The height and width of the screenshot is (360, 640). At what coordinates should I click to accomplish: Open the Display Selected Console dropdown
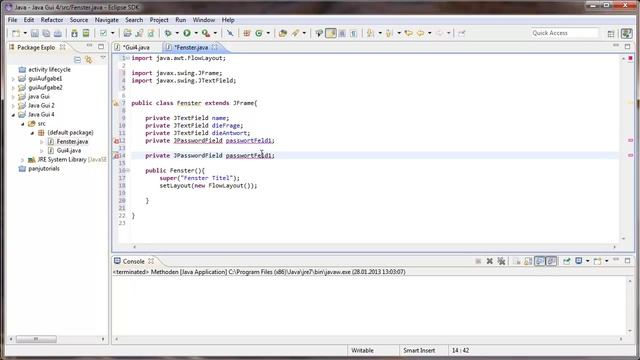pyautogui.click(x=588, y=261)
